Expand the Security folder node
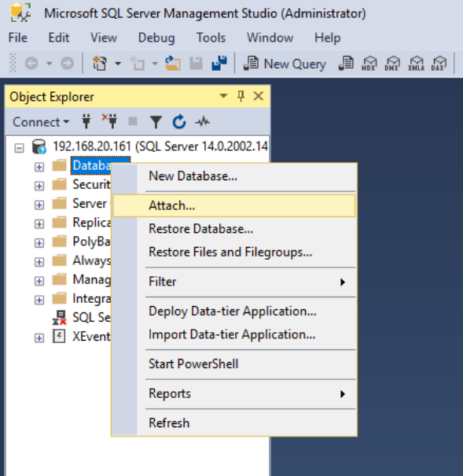463x476 pixels. 39,186
